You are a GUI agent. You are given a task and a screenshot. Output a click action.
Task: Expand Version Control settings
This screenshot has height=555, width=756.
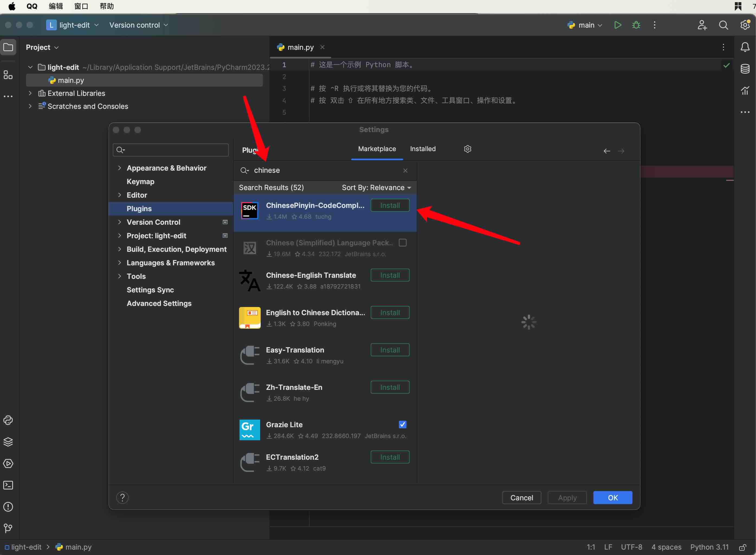(x=119, y=222)
